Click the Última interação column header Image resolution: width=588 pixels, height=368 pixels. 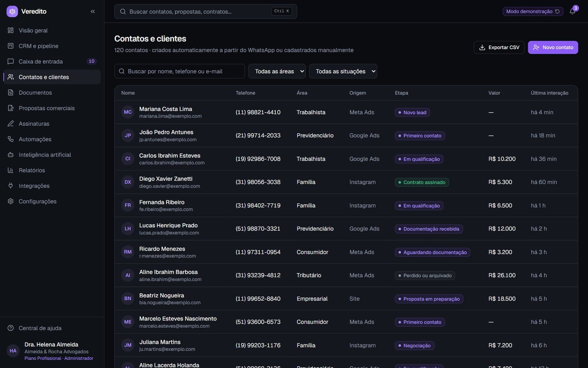coord(549,93)
